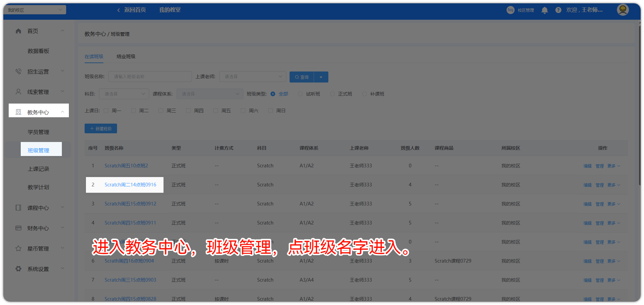Open class Scratch周二14点班0916
The width and height of the screenshot is (644, 305).
[x=130, y=185]
